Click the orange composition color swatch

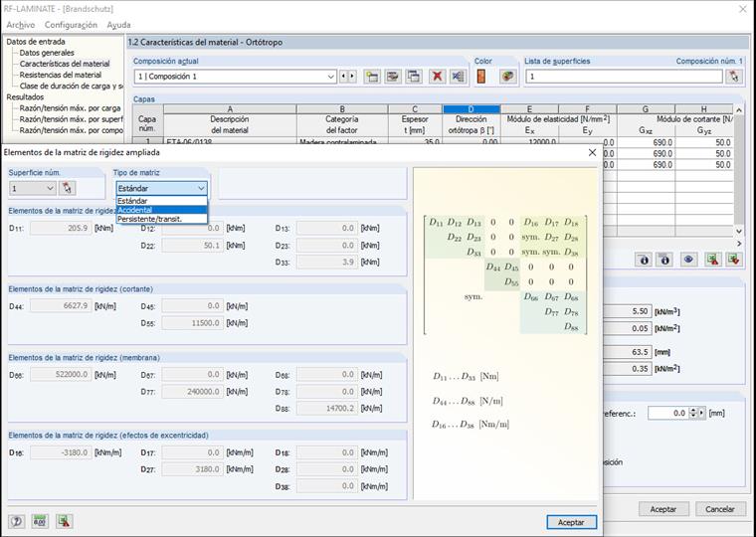tap(481, 77)
